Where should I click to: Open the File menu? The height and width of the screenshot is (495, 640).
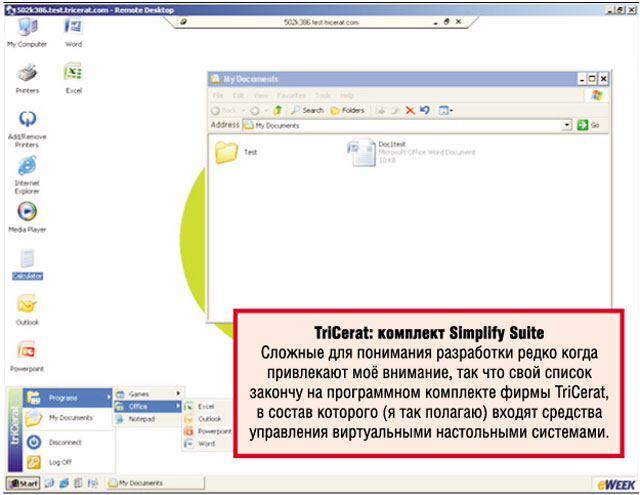[218, 95]
